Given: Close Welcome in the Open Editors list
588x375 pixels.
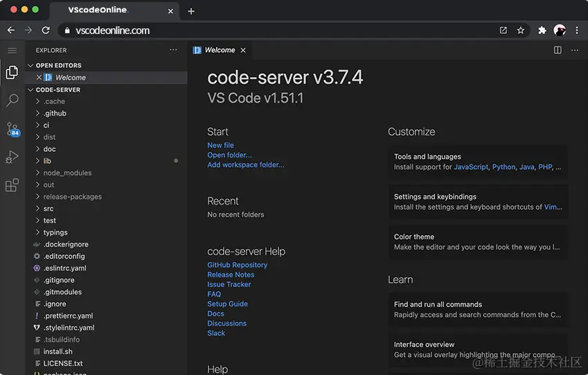Looking at the screenshot, I should (39, 78).
